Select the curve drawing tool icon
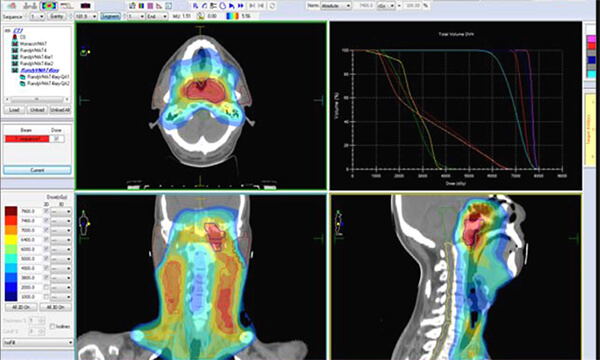 [205, 5]
